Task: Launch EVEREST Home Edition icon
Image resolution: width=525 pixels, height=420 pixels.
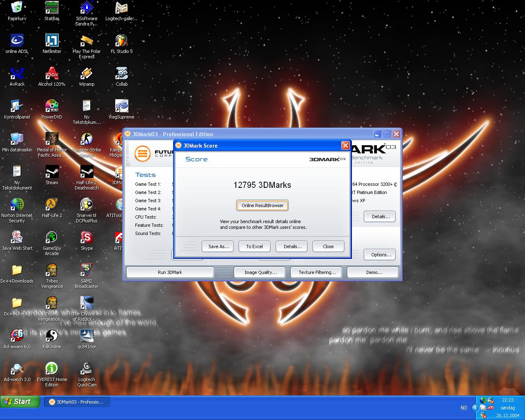Action: (52, 374)
